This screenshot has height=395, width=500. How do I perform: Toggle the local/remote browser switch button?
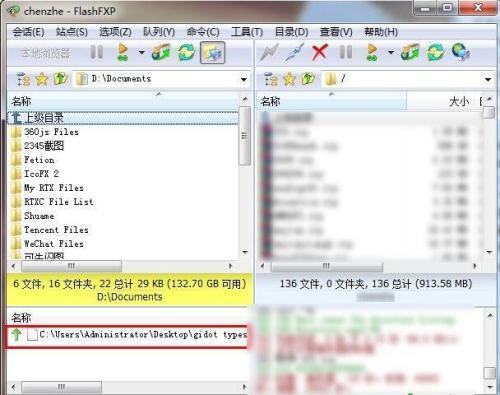point(213,53)
